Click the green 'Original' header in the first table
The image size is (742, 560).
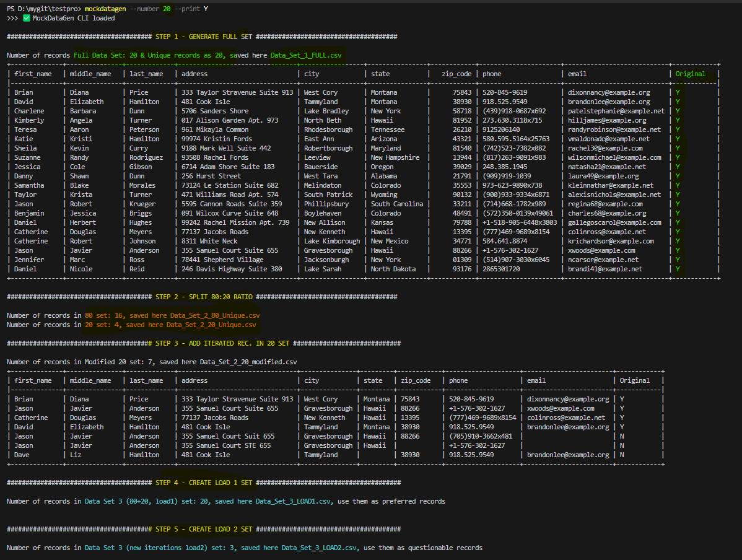pos(690,74)
